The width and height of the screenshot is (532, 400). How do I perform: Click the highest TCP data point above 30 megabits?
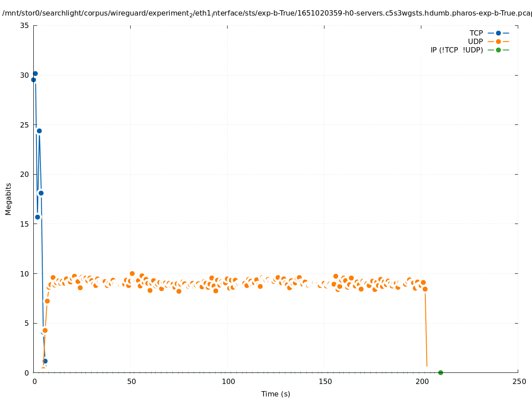click(x=35, y=73)
